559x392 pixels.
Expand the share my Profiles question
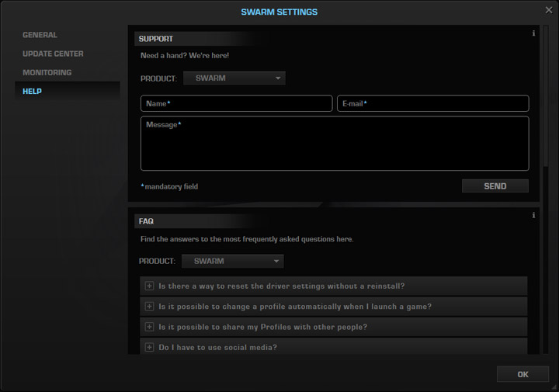point(149,327)
